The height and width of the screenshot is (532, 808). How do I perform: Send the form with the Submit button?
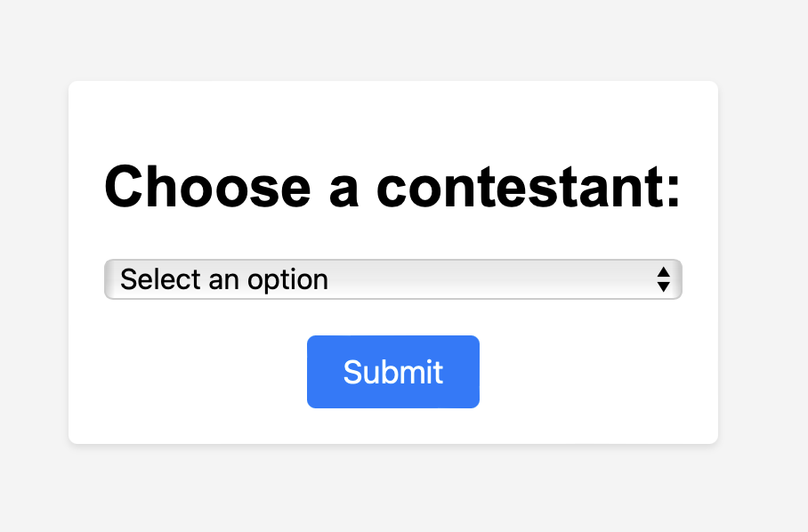pos(393,372)
